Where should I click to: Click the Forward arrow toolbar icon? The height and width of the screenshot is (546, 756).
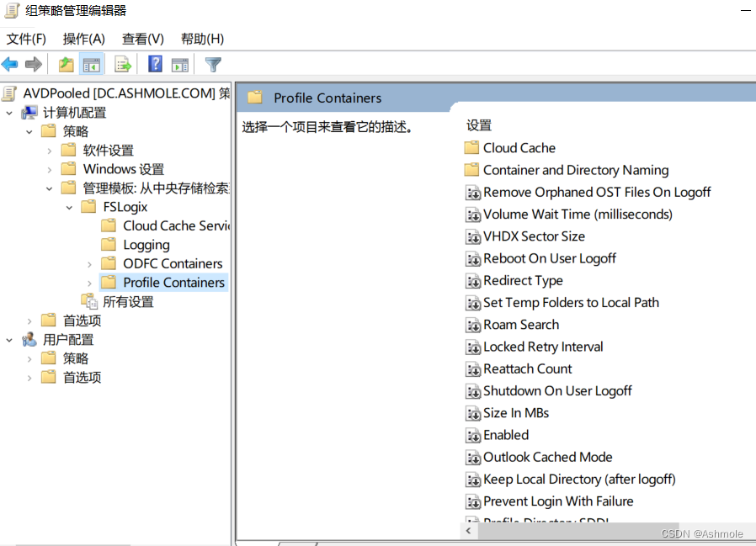coord(34,64)
